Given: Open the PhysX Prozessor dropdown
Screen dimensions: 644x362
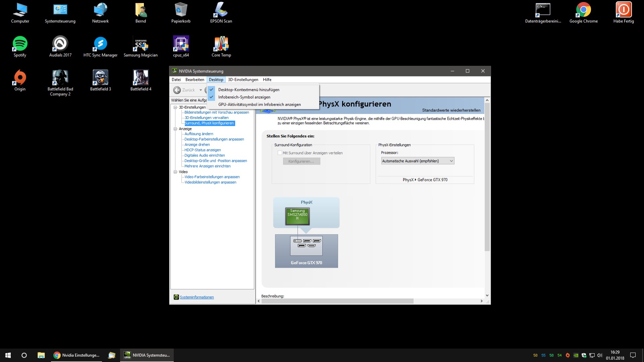Looking at the screenshot, I should (x=418, y=161).
